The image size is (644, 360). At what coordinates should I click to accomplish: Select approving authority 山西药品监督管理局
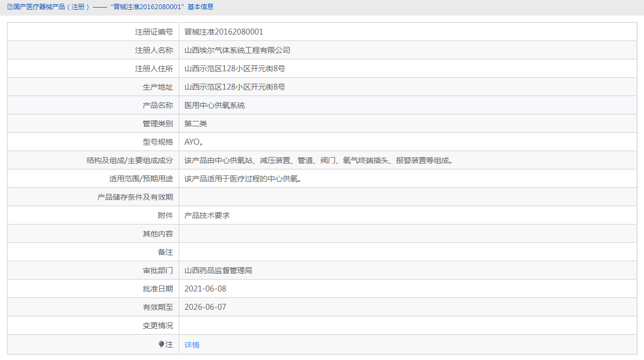click(x=218, y=270)
